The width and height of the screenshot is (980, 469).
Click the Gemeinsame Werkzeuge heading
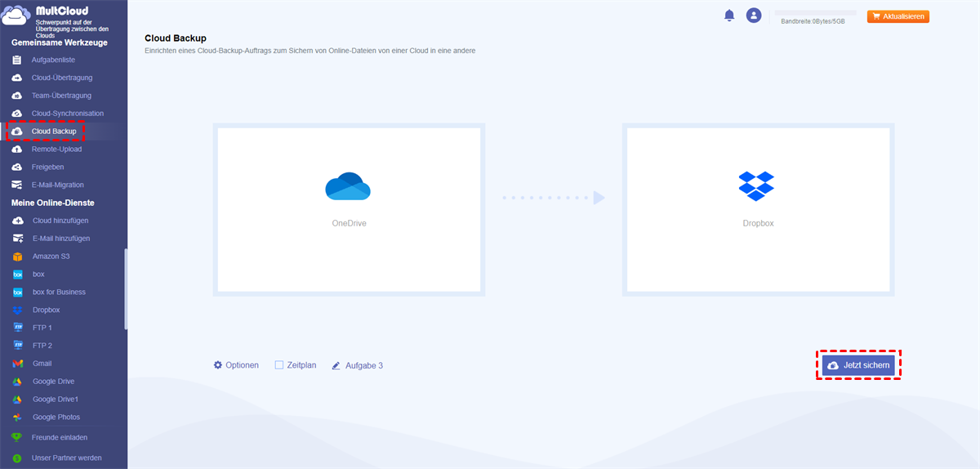pyautogui.click(x=59, y=42)
